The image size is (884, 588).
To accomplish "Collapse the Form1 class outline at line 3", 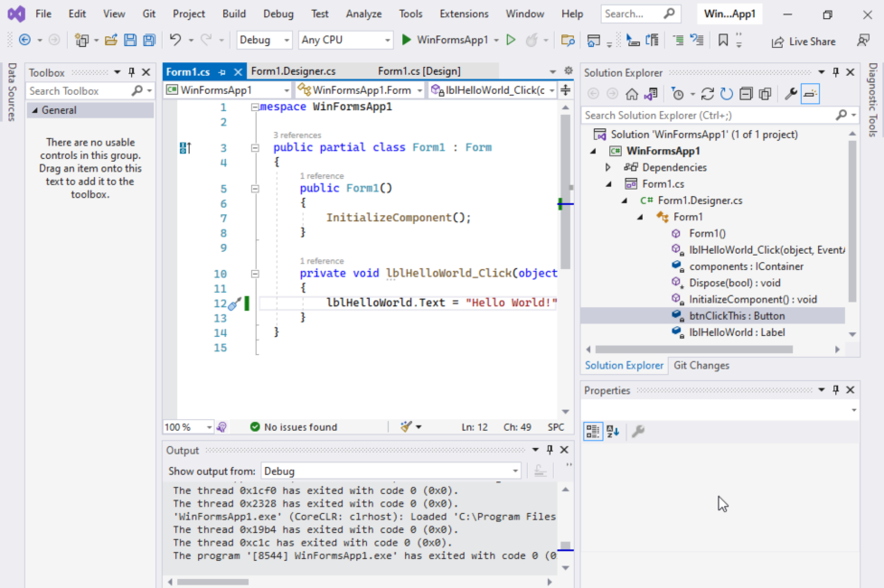I will click(255, 147).
